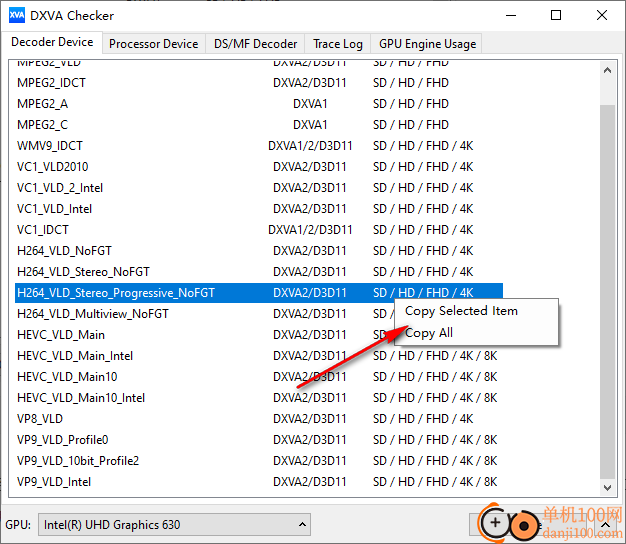Select the HEVC_VLD_Main10_Intel row
626x544 pixels.
click(x=259, y=398)
